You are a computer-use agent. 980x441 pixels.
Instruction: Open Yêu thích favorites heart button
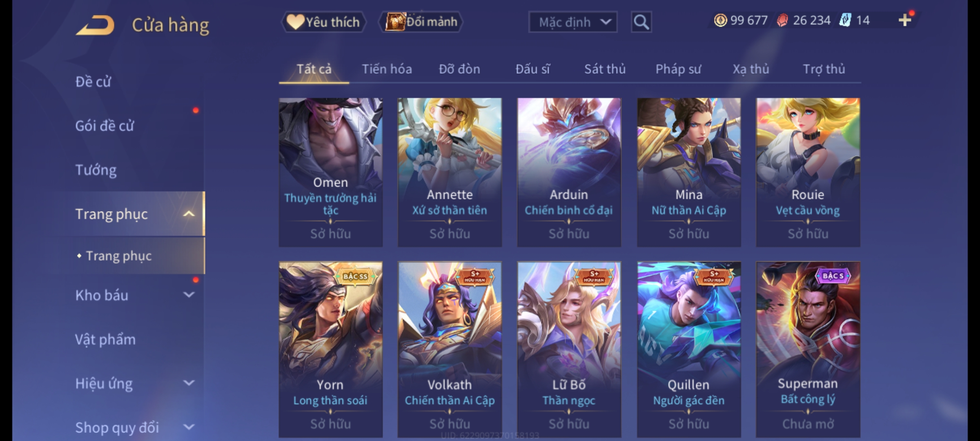point(323,22)
